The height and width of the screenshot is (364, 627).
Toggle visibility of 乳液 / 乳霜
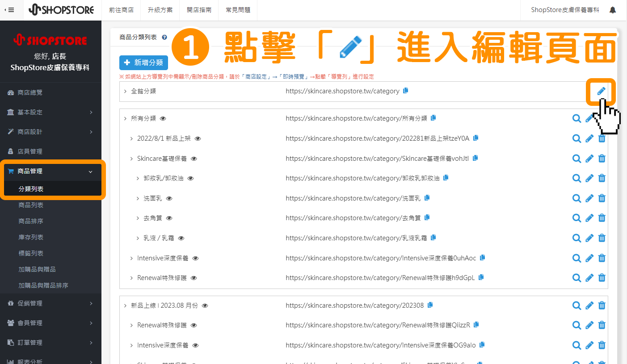tap(181, 238)
